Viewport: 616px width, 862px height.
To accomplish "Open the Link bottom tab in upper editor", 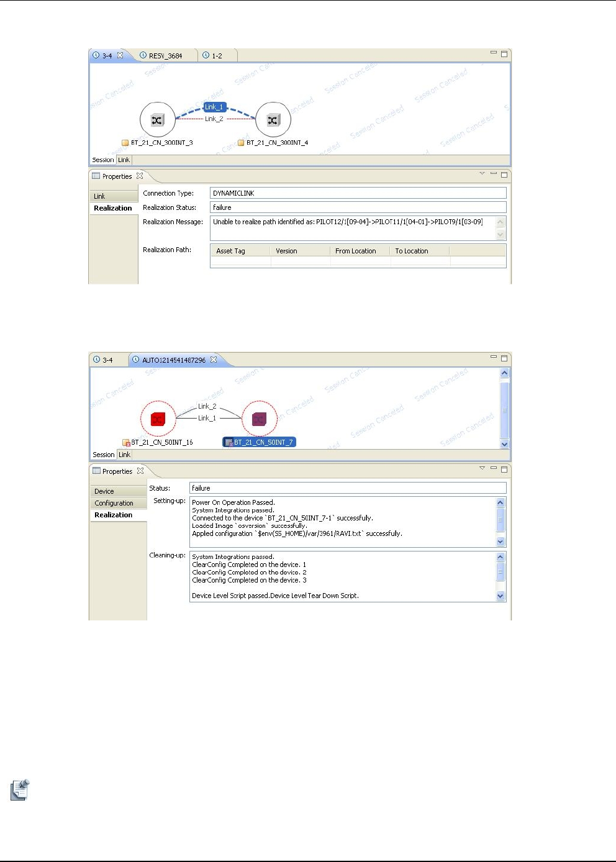I will coord(124,160).
